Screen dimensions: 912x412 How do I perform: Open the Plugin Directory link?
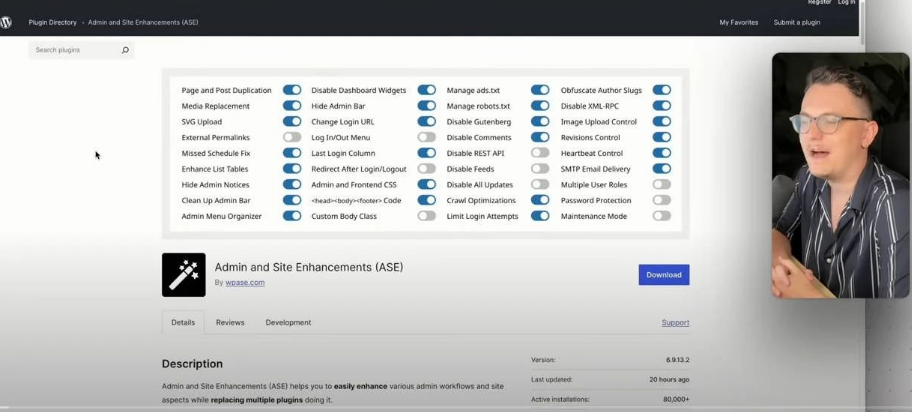(52, 23)
